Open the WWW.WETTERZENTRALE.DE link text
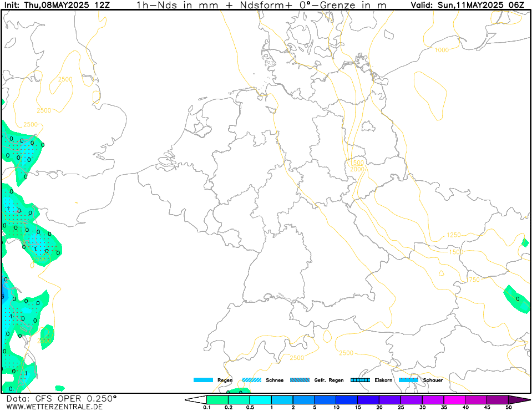532x411 pixels. coord(54,407)
